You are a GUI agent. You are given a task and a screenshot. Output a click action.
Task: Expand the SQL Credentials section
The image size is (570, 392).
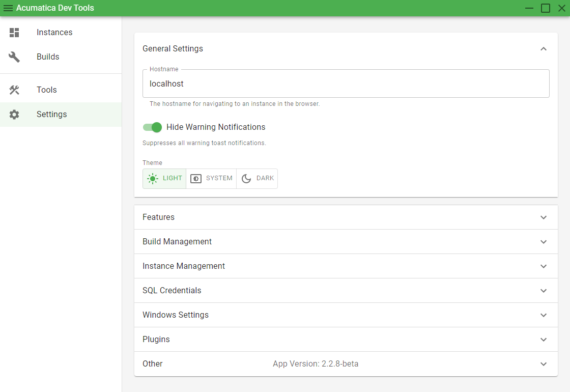pos(346,290)
